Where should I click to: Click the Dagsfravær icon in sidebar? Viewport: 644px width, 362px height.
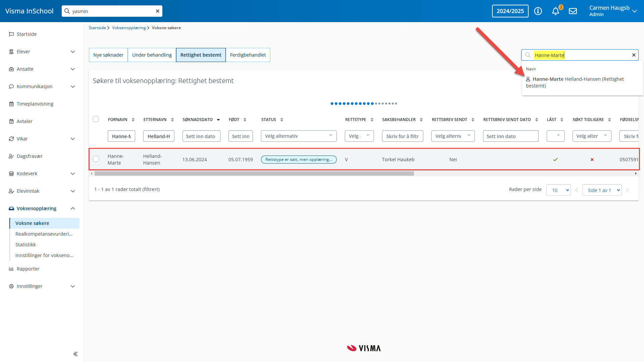coord(11,156)
